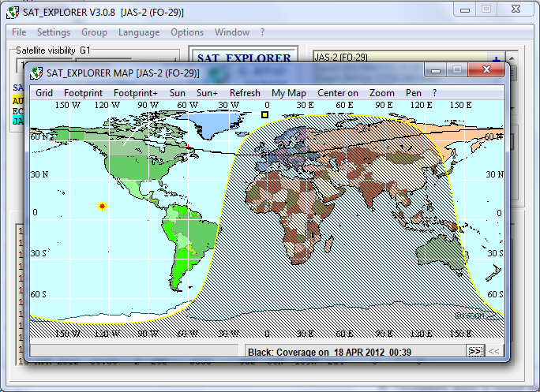Open the Options menu in main window

pos(187,32)
